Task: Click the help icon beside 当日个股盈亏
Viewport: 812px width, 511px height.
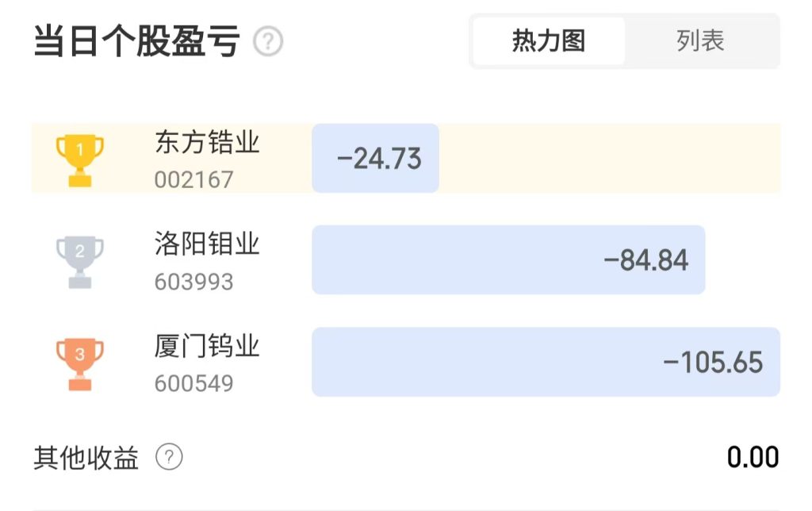Action: [268, 41]
